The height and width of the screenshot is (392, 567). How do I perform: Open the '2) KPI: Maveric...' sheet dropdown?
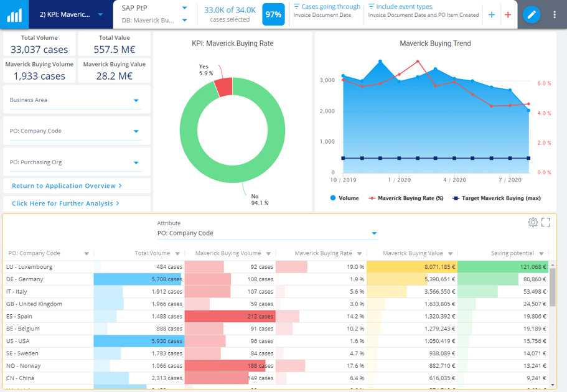point(100,14)
